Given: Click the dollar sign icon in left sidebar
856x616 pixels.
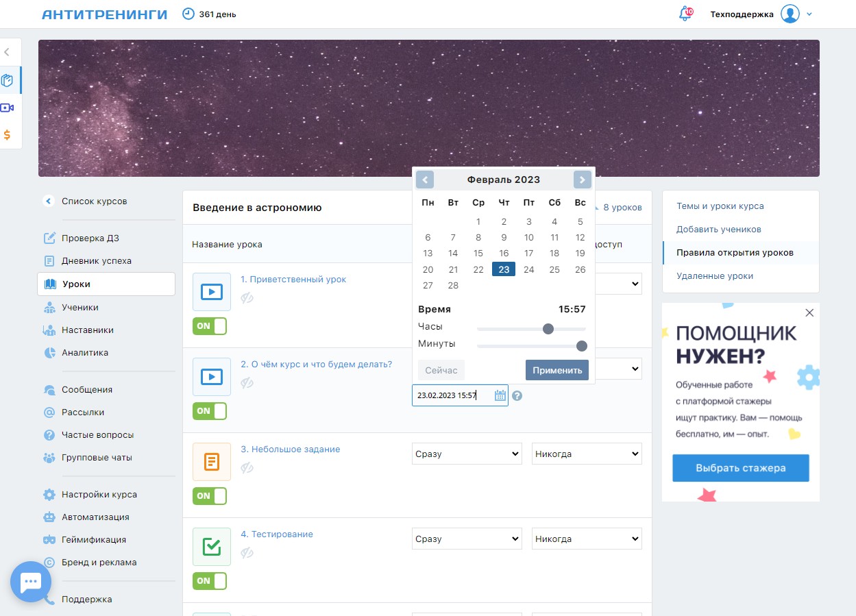Looking at the screenshot, I should tap(8, 134).
